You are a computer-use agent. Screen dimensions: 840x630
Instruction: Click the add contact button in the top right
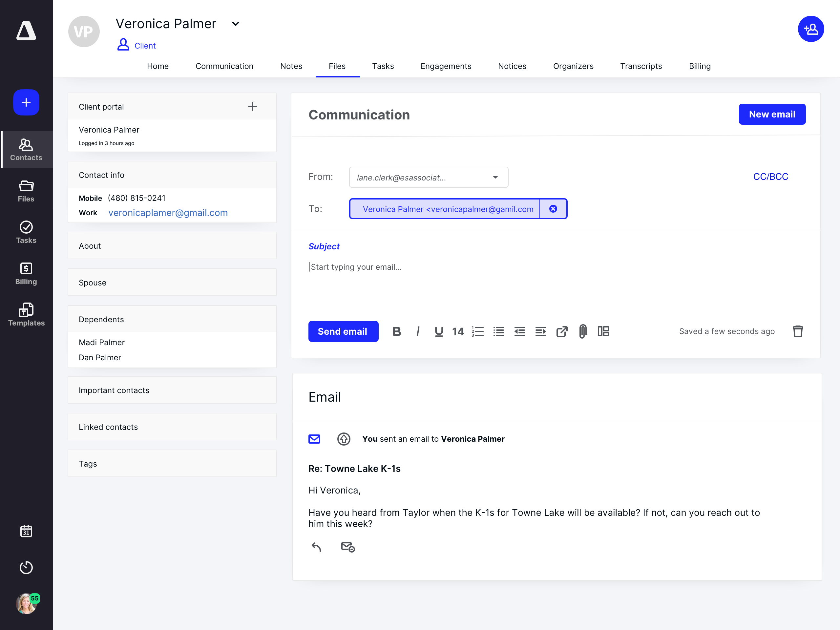[810, 29]
